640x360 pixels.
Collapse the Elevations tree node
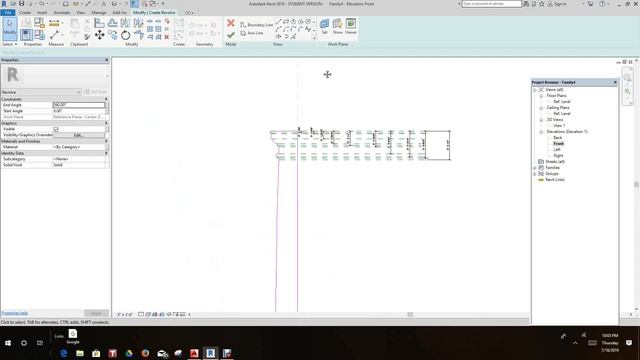pyautogui.click(x=541, y=132)
